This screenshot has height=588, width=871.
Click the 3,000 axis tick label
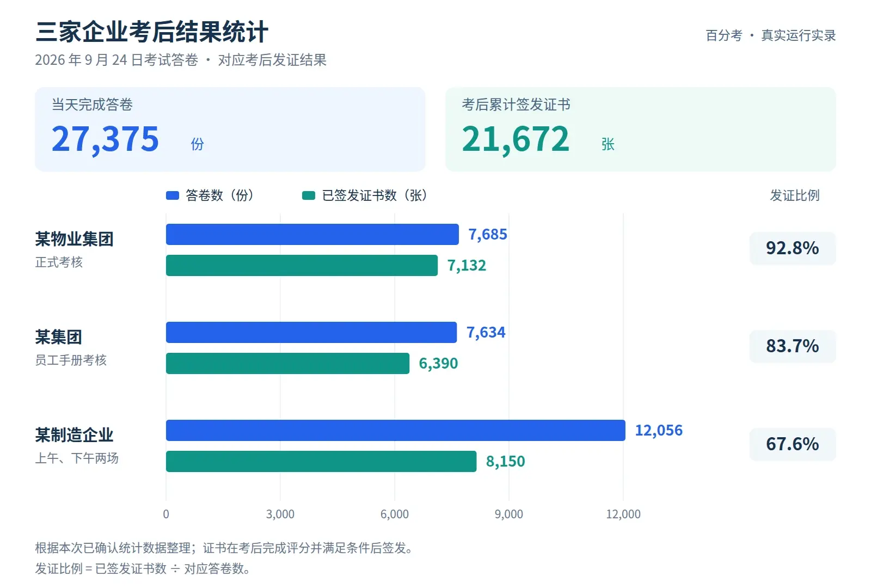coord(280,514)
